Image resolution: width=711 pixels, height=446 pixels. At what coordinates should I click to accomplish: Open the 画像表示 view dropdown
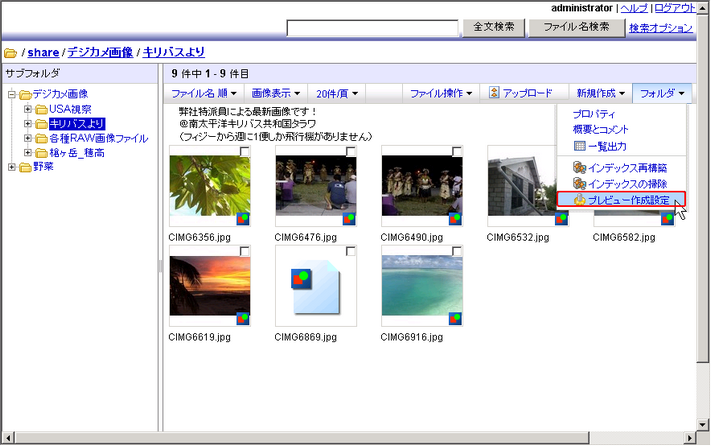point(276,93)
